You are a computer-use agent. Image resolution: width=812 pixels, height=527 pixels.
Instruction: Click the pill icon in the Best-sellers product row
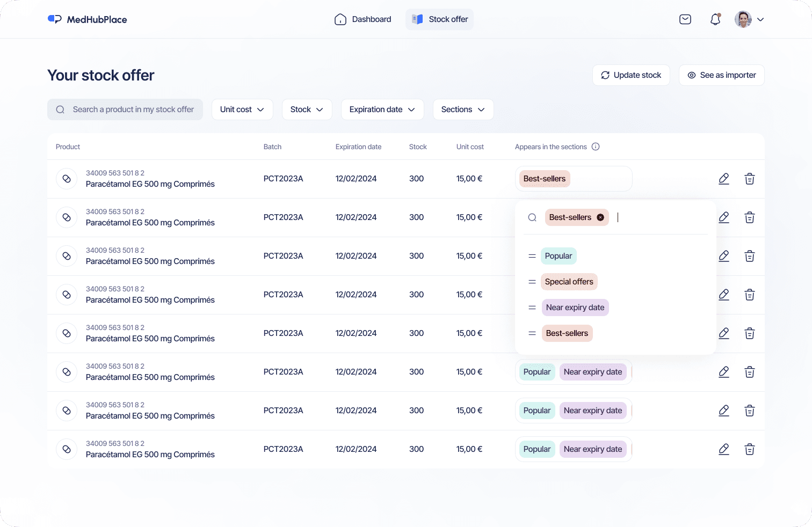[67, 179]
